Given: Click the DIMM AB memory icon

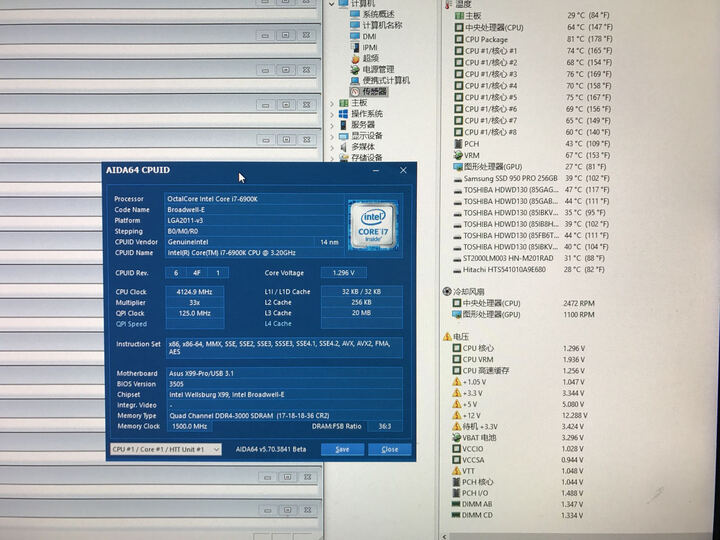Looking at the screenshot, I should point(456,504).
